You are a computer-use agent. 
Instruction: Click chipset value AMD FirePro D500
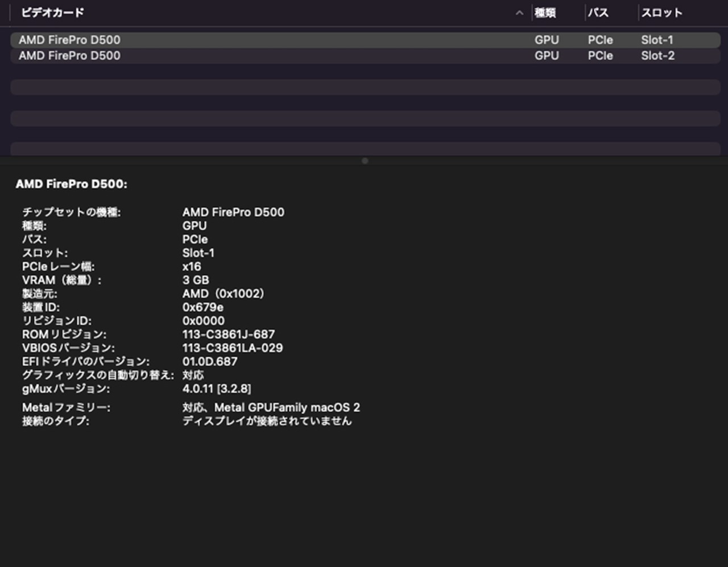click(233, 212)
